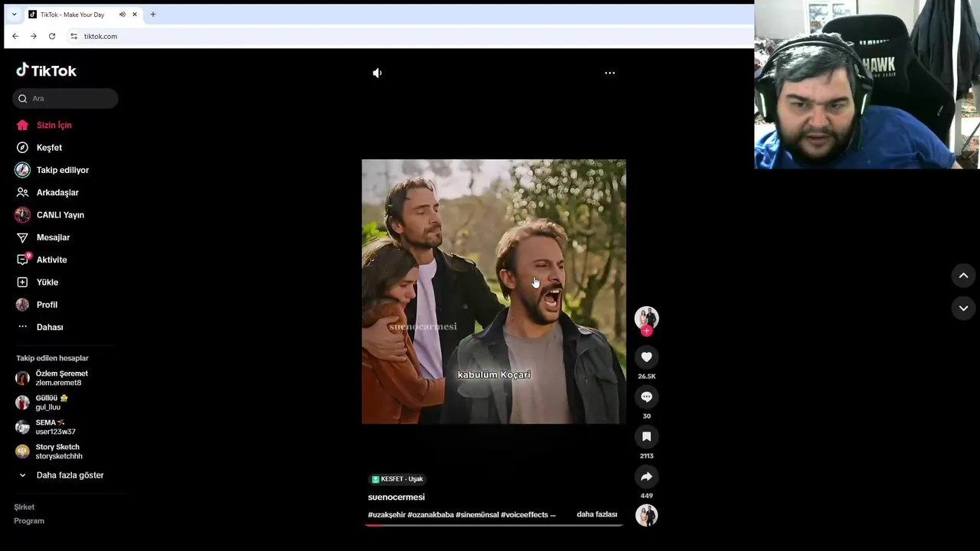Open Şirket footer link

tap(24, 507)
